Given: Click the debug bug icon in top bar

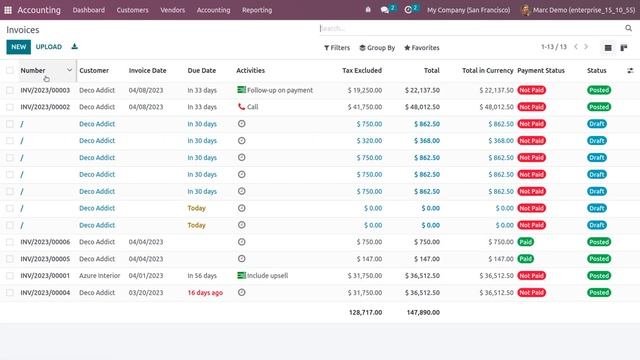Looking at the screenshot, I should (x=368, y=10).
